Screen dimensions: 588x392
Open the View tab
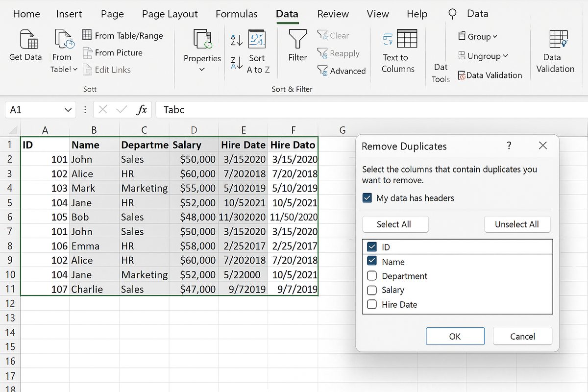378,14
